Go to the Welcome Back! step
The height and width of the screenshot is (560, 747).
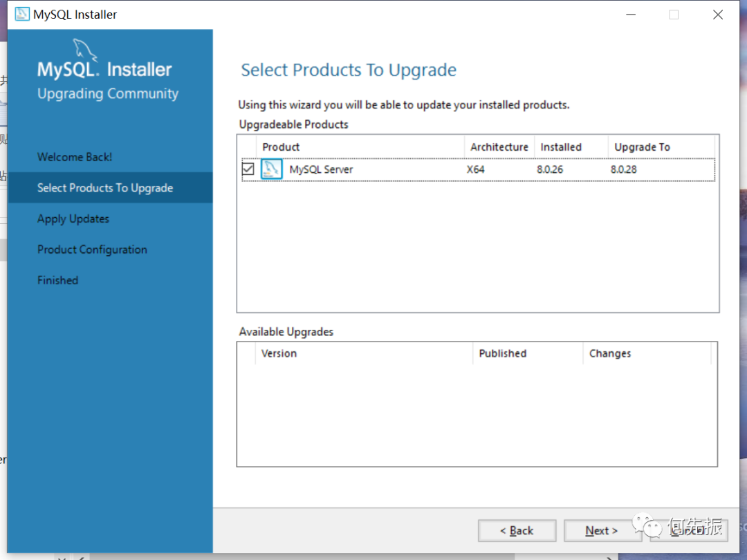[x=75, y=157]
